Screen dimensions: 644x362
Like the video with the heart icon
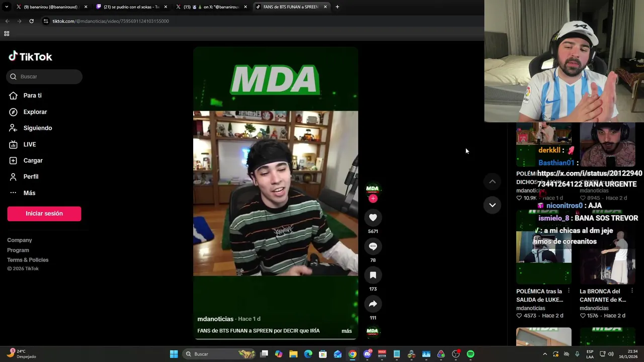[x=373, y=217]
